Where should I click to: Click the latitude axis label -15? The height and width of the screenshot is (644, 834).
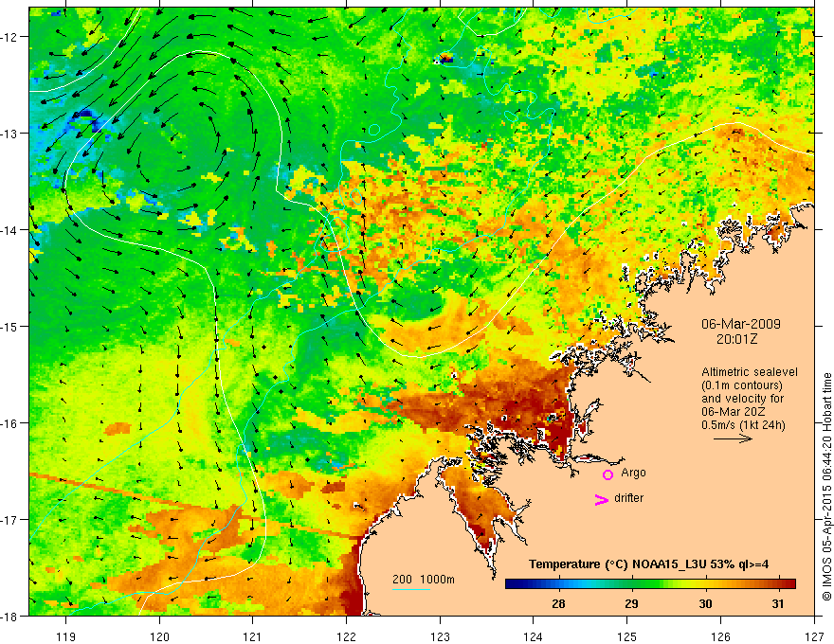click(10, 326)
